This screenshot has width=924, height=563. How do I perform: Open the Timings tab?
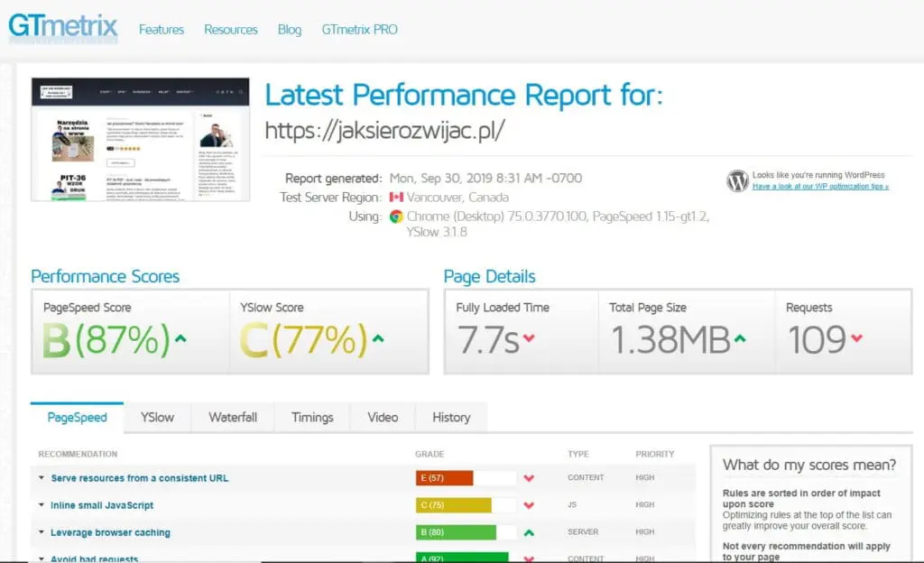[x=312, y=418]
